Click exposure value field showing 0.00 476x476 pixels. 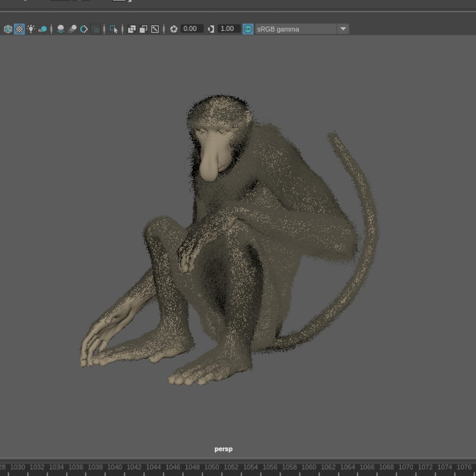coord(192,29)
